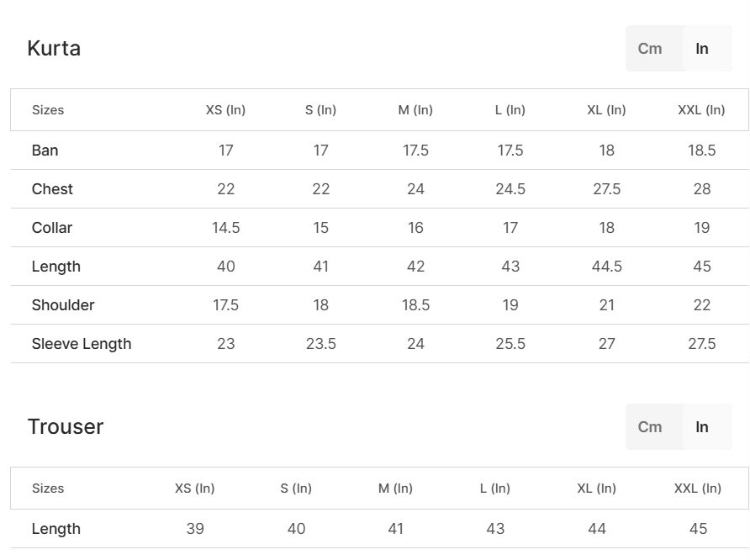
Task: Click the Kurta M (In) column header
Action: (x=415, y=110)
